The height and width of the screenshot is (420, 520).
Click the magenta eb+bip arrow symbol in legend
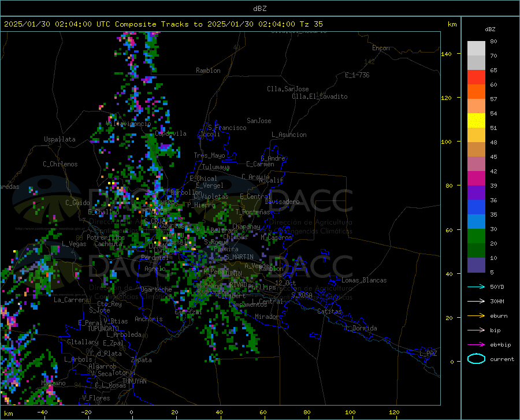pyautogui.click(x=476, y=344)
